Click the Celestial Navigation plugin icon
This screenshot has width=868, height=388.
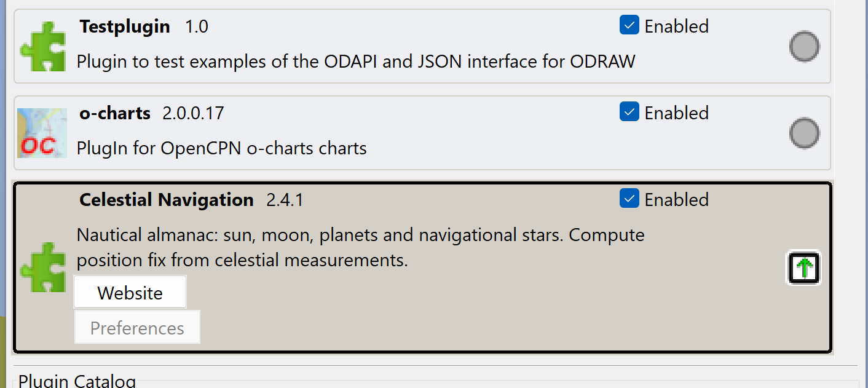[42, 267]
